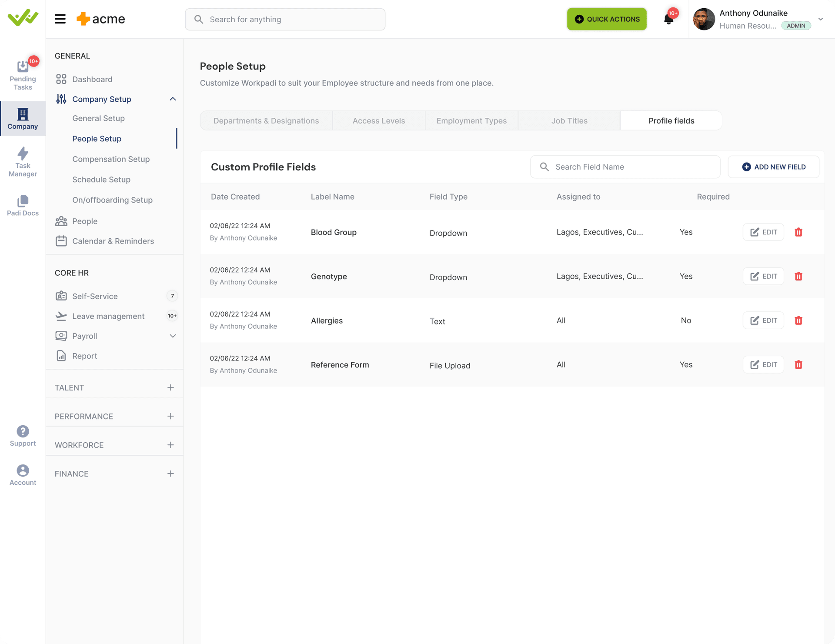
Task: Click the notifications bell icon
Action: point(668,19)
